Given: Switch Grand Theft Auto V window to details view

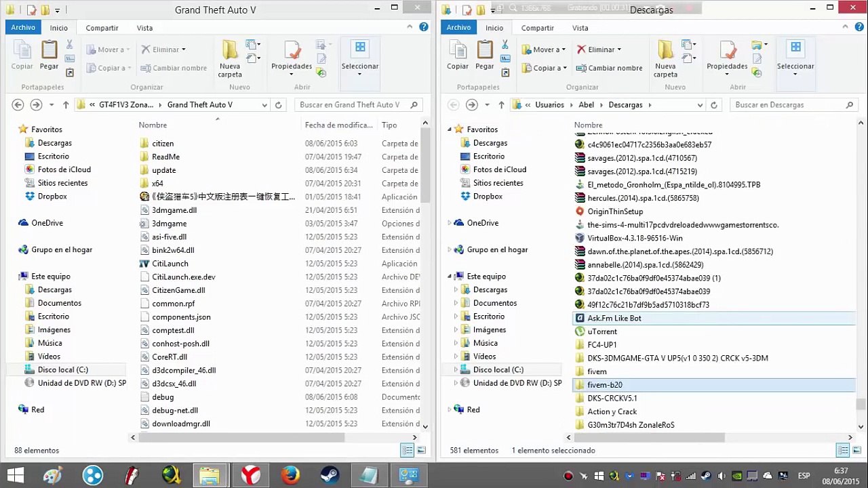Looking at the screenshot, I should (x=407, y=450).
